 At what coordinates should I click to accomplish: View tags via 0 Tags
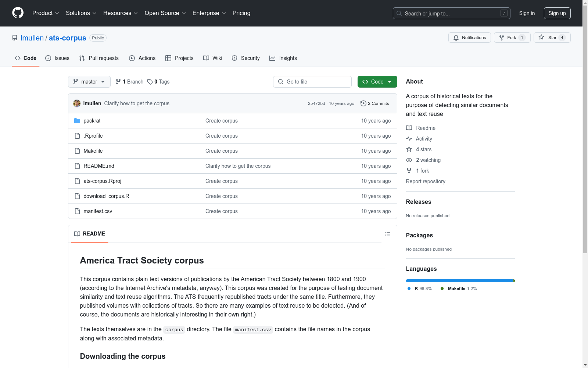pos(158,82)
